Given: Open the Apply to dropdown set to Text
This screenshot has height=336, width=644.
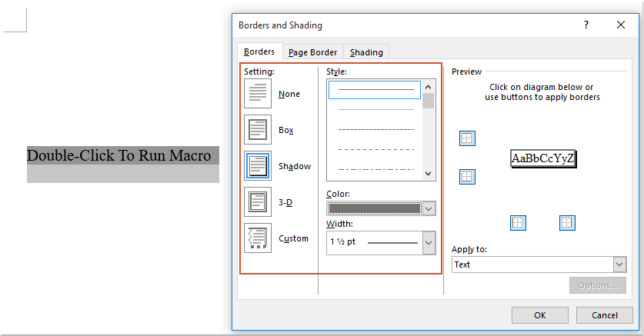Looking at the screenshot, I should pyautogui.click(x=619, y=264).
